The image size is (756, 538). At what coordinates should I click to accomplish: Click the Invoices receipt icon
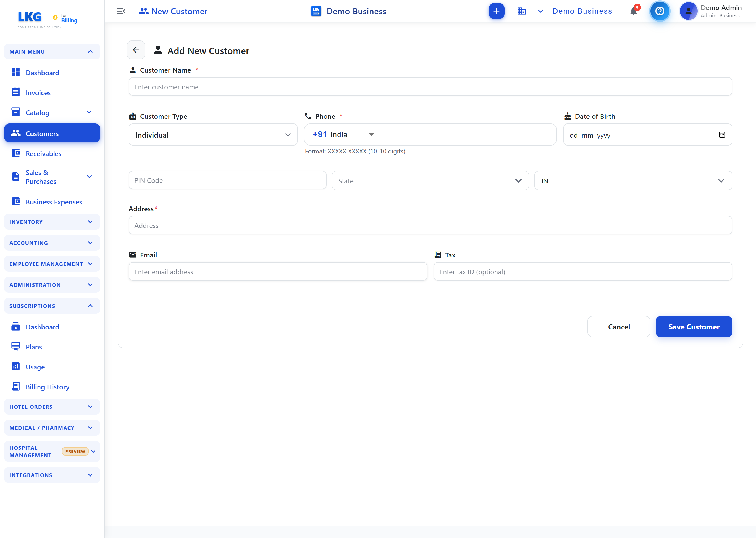pos(15,92)
